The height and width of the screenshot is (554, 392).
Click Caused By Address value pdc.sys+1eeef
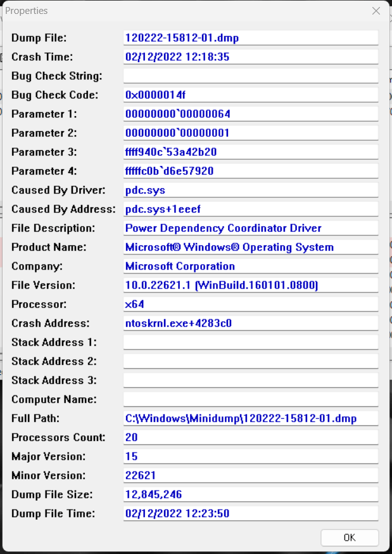163,209
